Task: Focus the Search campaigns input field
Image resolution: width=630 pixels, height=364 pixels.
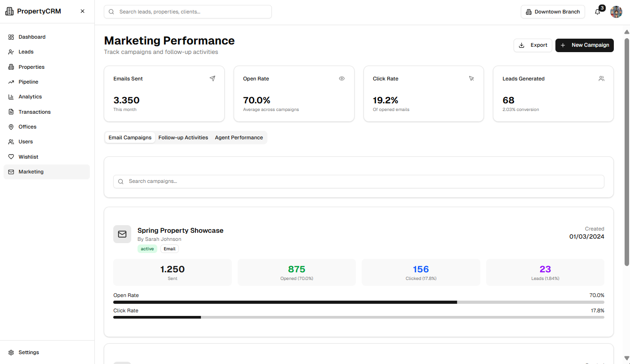Action: (358, 182)
